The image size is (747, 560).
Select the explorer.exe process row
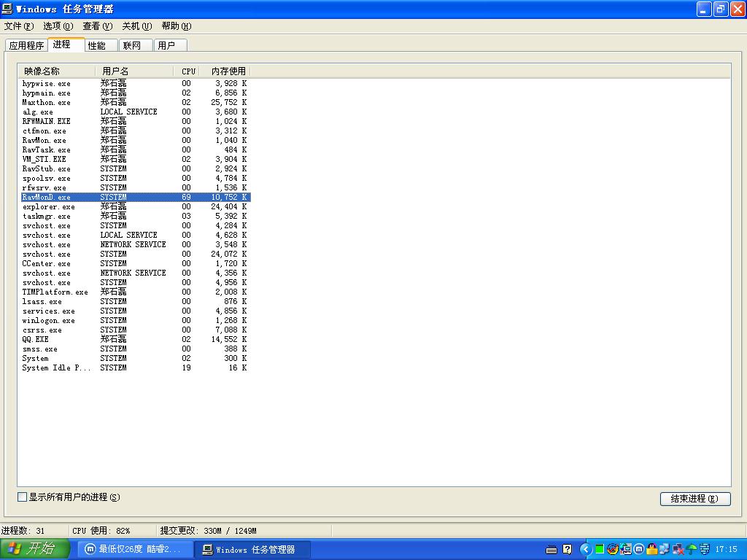tap(135, 206)
